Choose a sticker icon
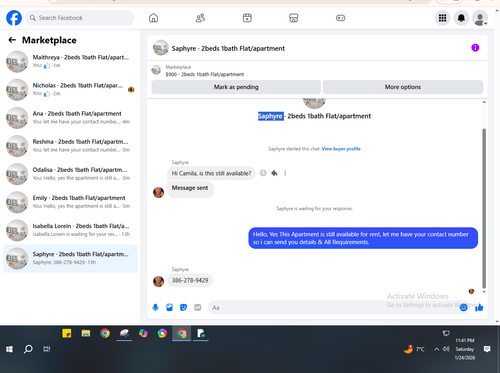The image size is (500, 373). click(x=183, y=307)
